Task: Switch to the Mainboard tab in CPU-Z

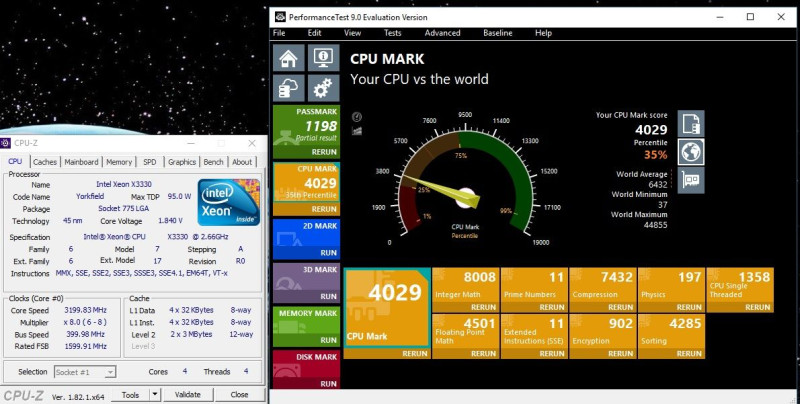Action: click(81, 162)
